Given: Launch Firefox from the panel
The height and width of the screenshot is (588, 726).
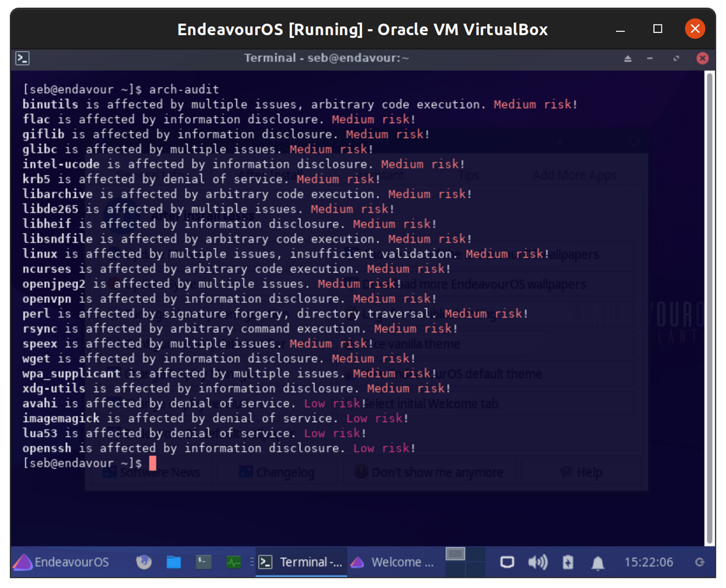Looking at the screenshot, I should pyautogui.click(x=144, y=562).
